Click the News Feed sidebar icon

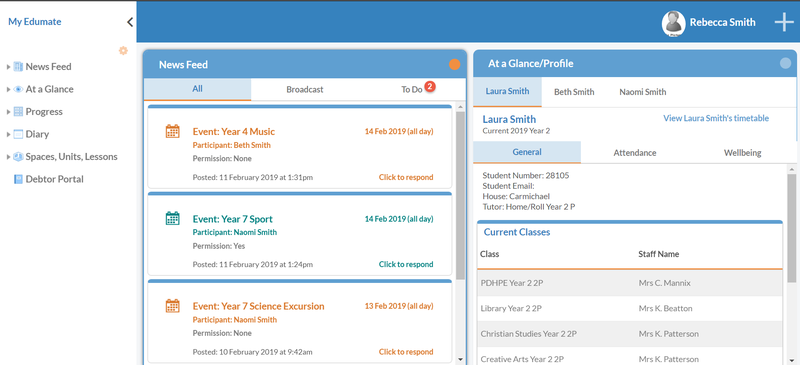[x=18, y=66]
